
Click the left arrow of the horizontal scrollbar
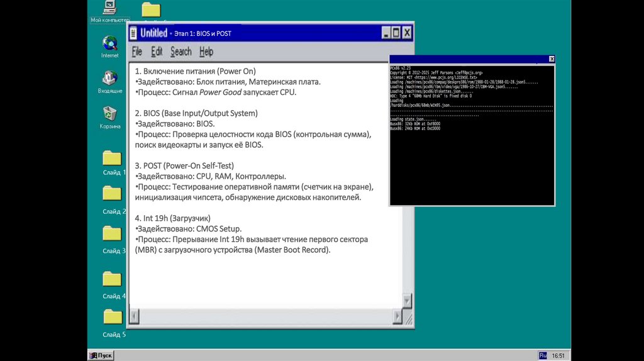click(135, 316)
